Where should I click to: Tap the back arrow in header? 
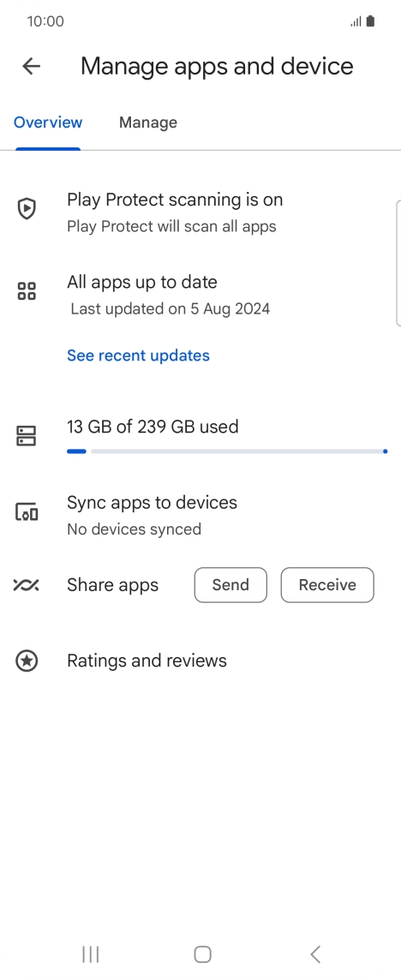coord(31,66)
